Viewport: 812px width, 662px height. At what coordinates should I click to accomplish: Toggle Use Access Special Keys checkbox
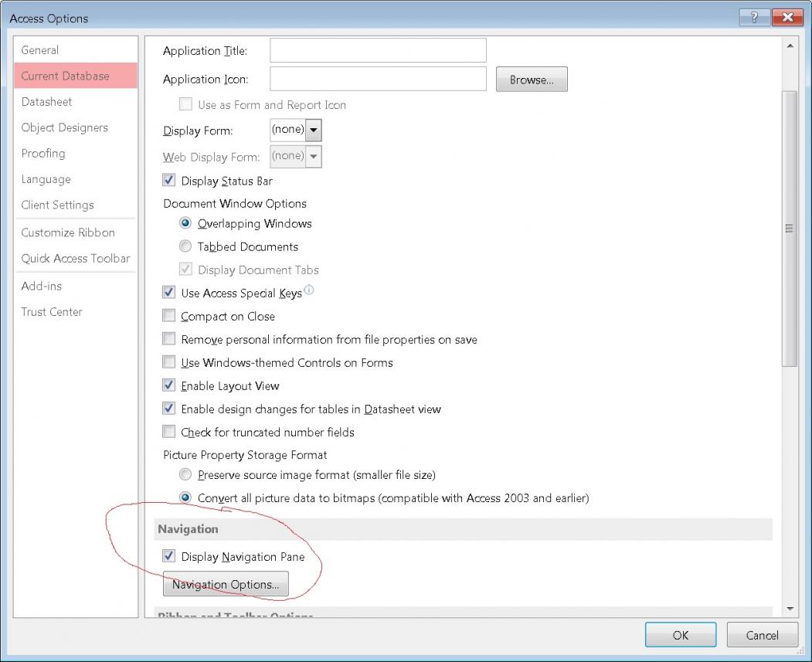[169, 293]
